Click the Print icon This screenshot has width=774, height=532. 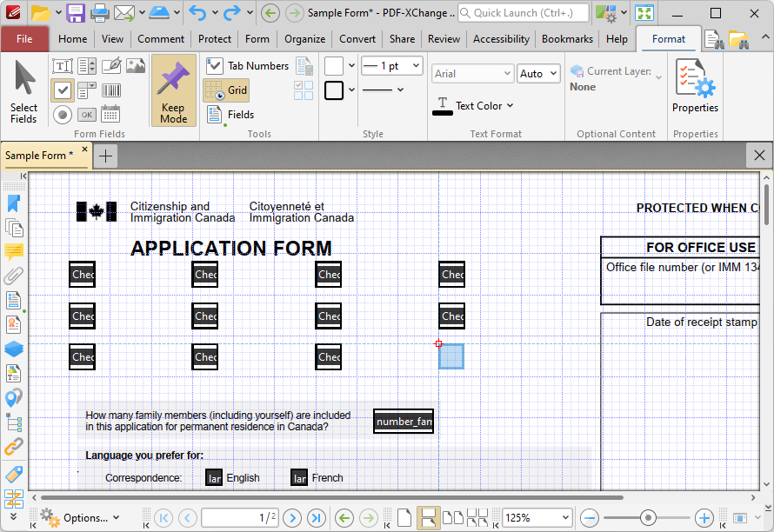click(99, 13)
